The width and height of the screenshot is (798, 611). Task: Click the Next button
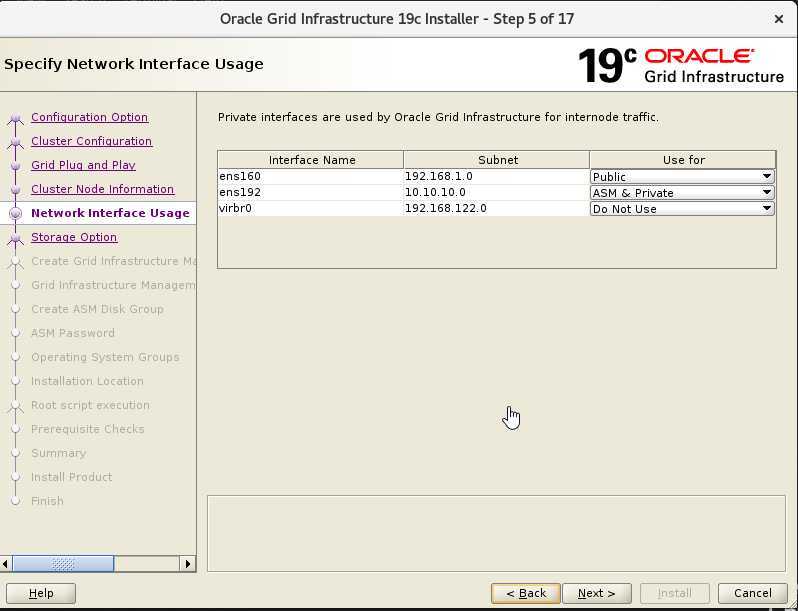(x=596, y=593)
